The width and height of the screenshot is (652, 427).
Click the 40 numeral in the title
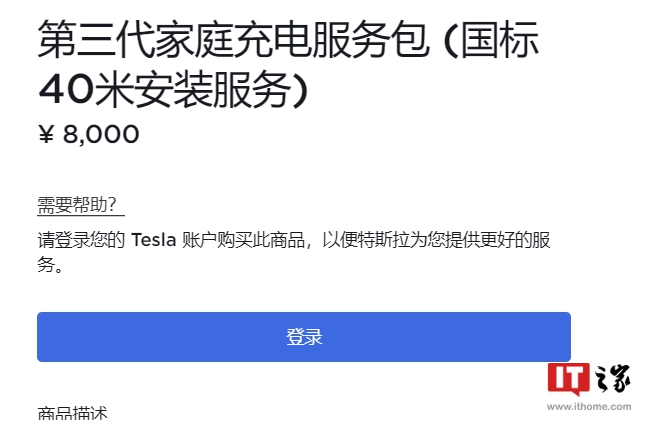(66, 90)
